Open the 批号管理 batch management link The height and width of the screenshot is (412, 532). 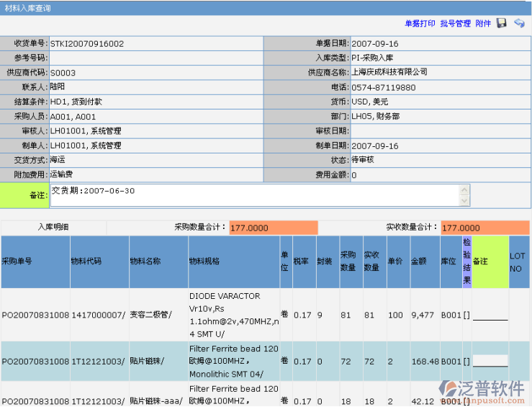pos(455,24)
